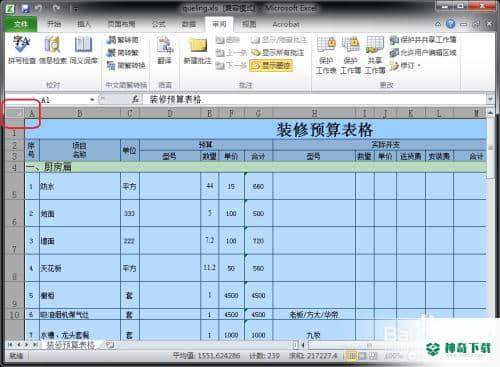Click Allow Users to Edit Ranges
The height and width of the screenshot is (367, 500).
pos(423,52)
